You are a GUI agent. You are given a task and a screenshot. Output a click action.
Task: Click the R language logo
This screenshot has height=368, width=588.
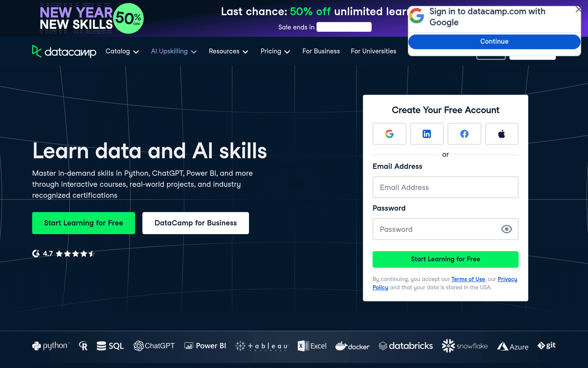pos(83,346)
